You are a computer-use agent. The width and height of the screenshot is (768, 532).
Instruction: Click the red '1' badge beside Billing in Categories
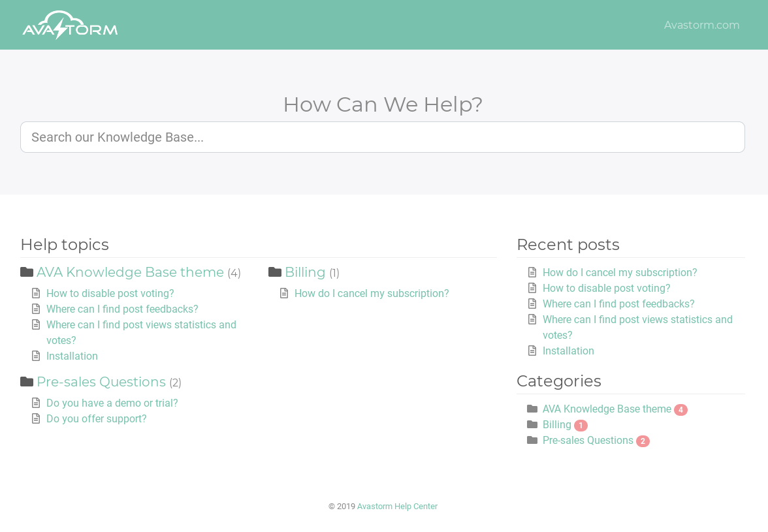[581, 426]
